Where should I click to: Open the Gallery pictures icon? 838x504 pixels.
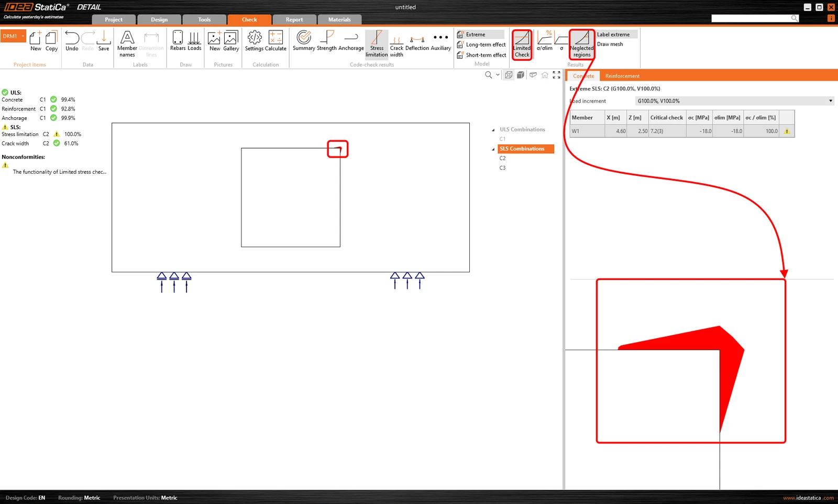231,41
